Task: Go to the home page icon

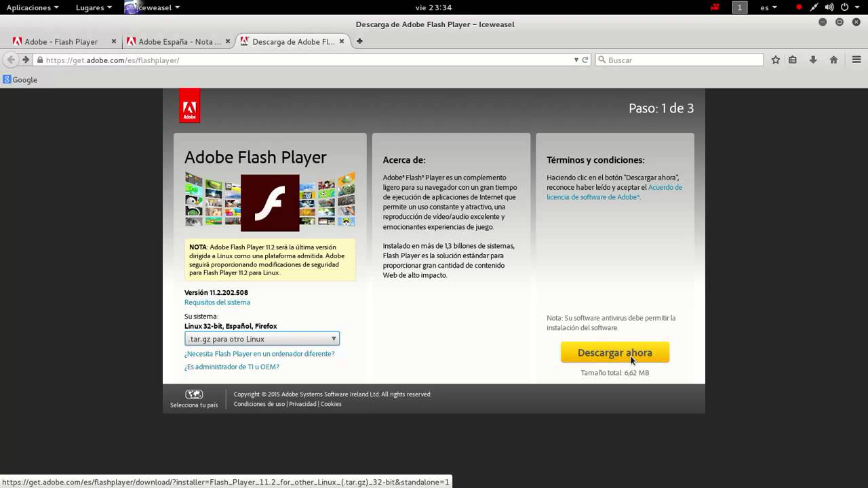Action: (834, 60)
